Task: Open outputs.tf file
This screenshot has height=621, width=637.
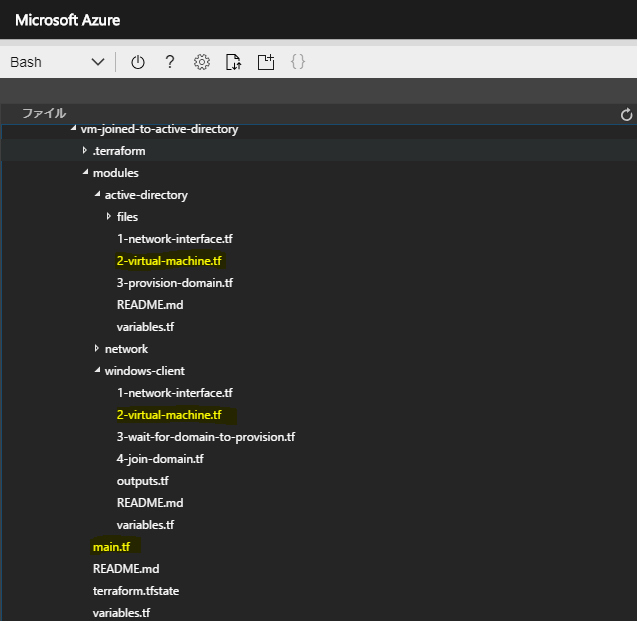Action: 143,481
